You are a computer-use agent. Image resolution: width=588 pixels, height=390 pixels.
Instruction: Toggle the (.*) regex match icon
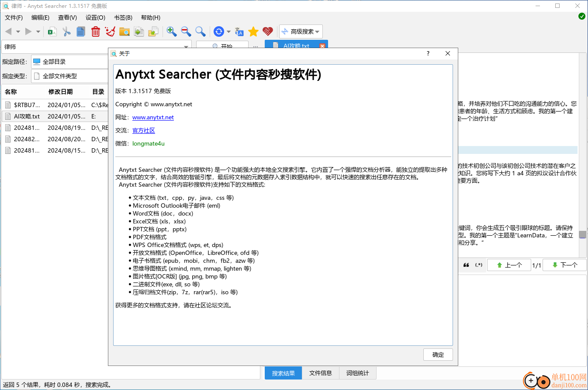coord(479,265)
